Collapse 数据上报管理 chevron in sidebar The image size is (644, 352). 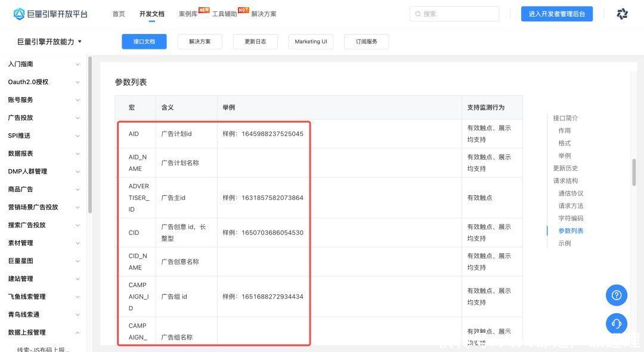pos(78,332)
